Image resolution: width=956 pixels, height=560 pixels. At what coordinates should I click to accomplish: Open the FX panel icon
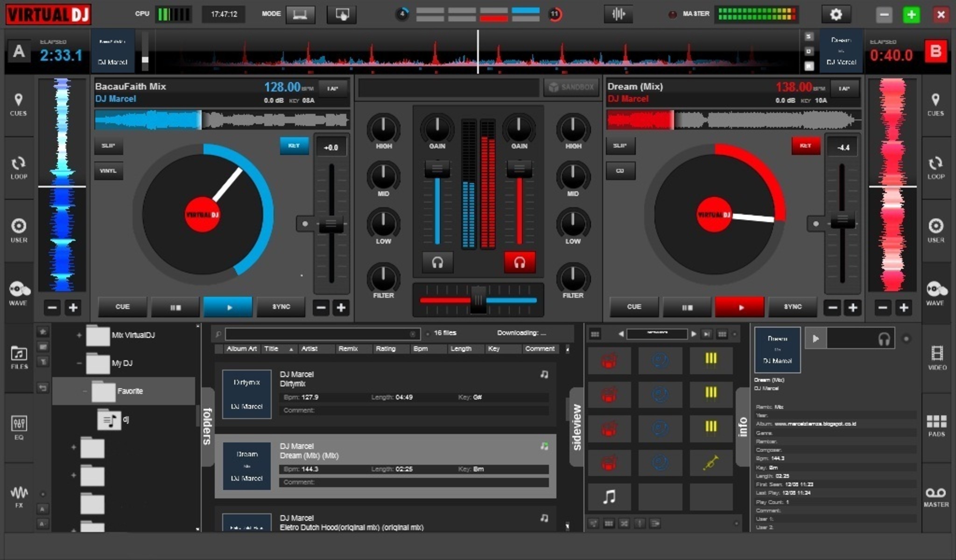point(19,496)
